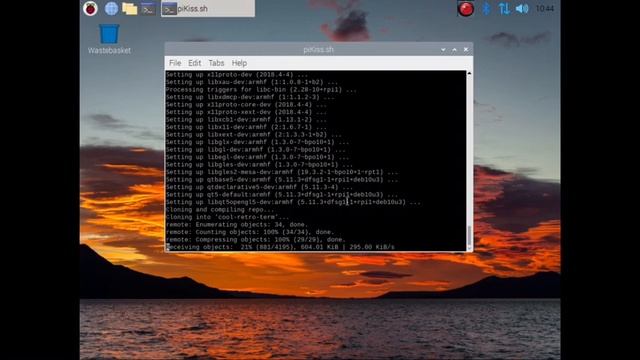Open the Bluetooth tray menu
Image resolution: width=640 pixels, height=360 pixels.
[x=486, y=9]
